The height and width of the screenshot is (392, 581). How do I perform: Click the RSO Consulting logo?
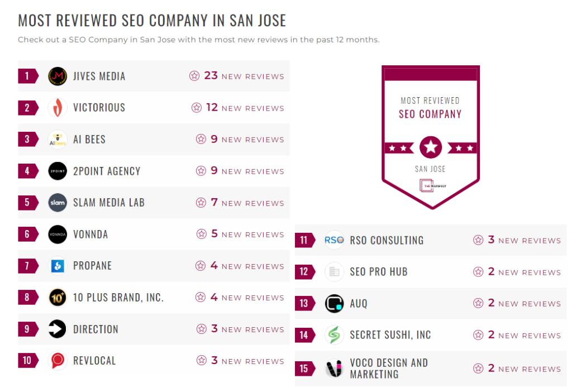coord(334,240)
